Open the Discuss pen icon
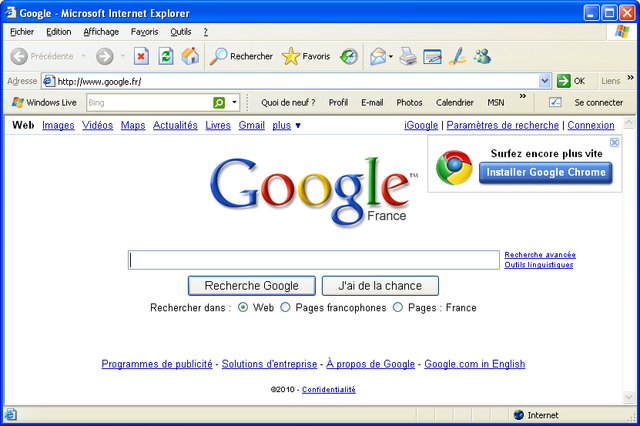 pyautogui.click(x=458, y=56)
